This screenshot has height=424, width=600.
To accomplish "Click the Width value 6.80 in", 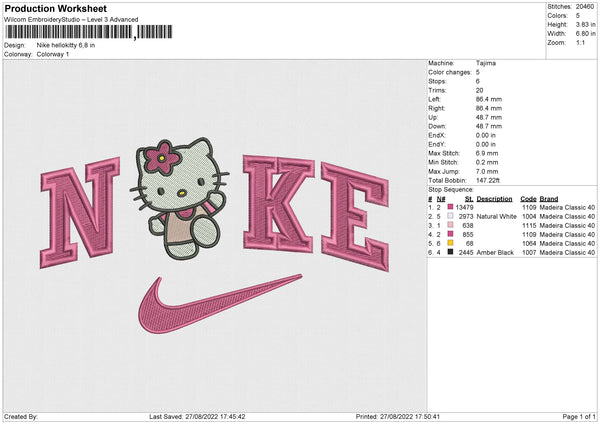I will click(585, 34).
